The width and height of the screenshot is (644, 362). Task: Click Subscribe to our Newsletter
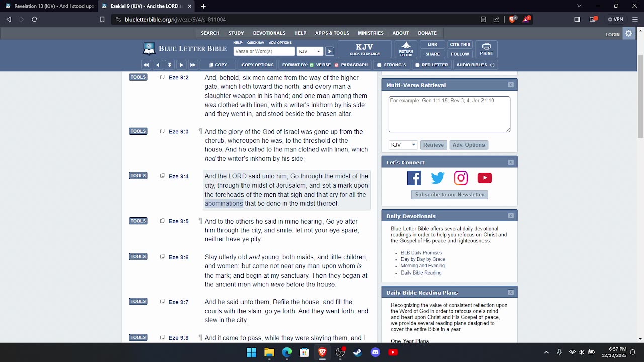[449, 195]
